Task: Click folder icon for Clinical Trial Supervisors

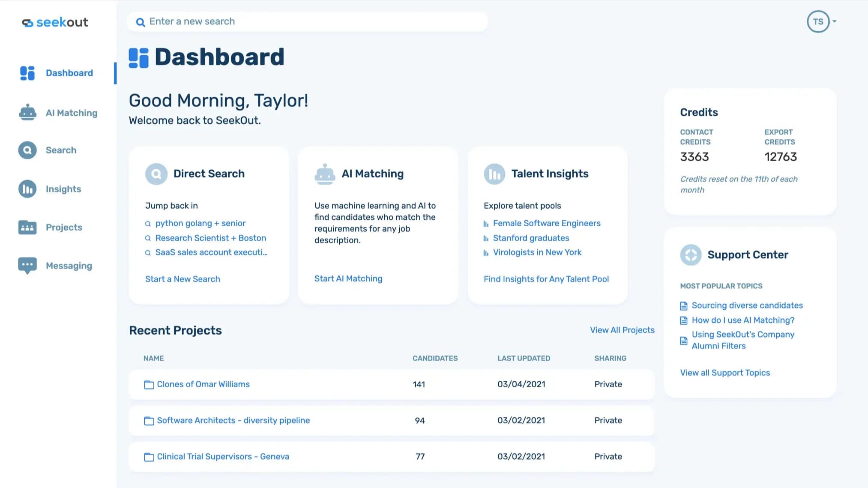Action: [x=149, y=457]
